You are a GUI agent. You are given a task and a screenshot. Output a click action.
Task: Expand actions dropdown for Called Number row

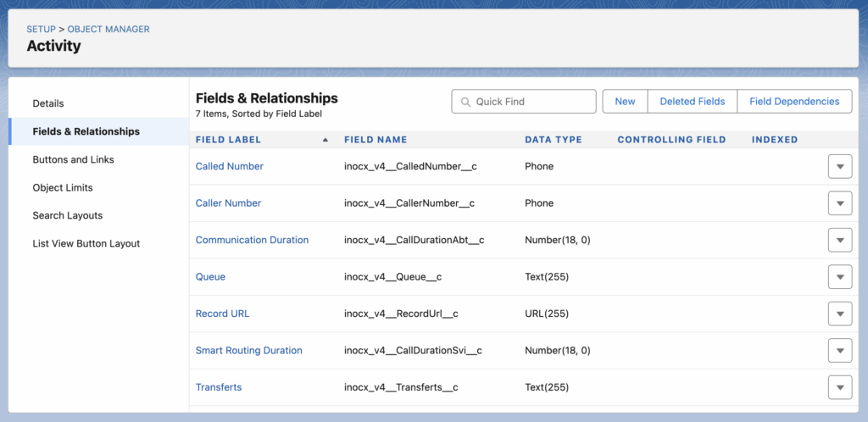[839, 167]
